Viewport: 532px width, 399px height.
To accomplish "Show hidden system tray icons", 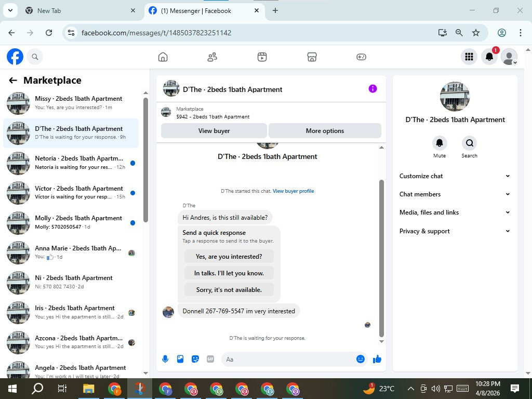I will coord(410,389).
